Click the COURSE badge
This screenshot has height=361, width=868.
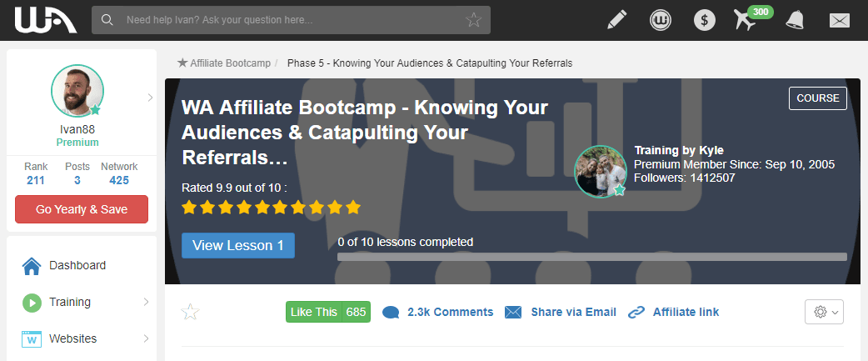tap(818, 98)
